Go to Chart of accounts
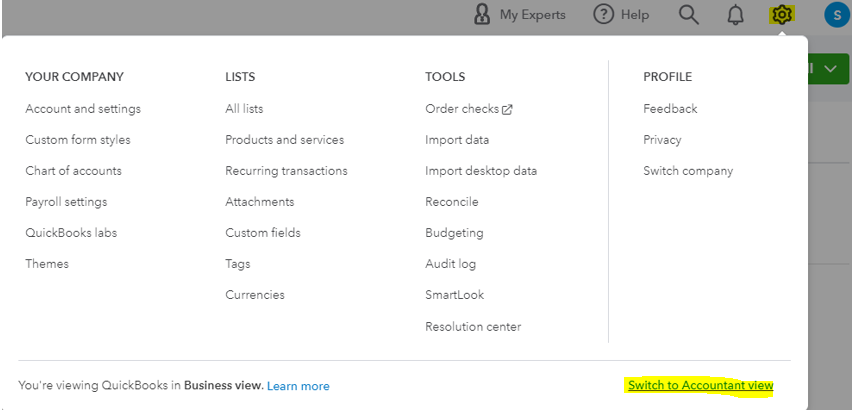Image resolution: width=853 pixels, height=411 pixels. tap(73, 171)
